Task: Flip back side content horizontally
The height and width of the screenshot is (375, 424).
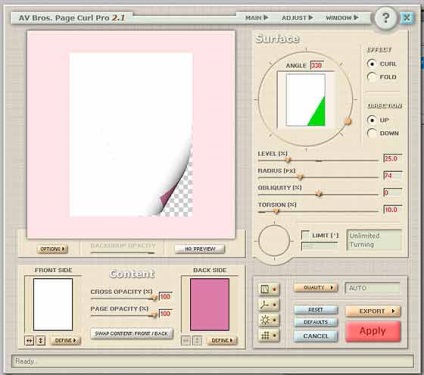Action: pos(186,340)
